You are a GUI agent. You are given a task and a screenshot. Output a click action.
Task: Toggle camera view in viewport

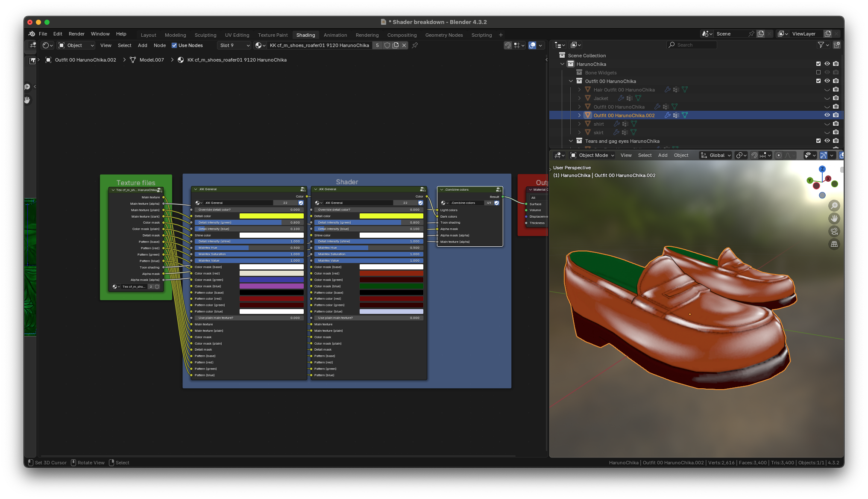point(834,231)
